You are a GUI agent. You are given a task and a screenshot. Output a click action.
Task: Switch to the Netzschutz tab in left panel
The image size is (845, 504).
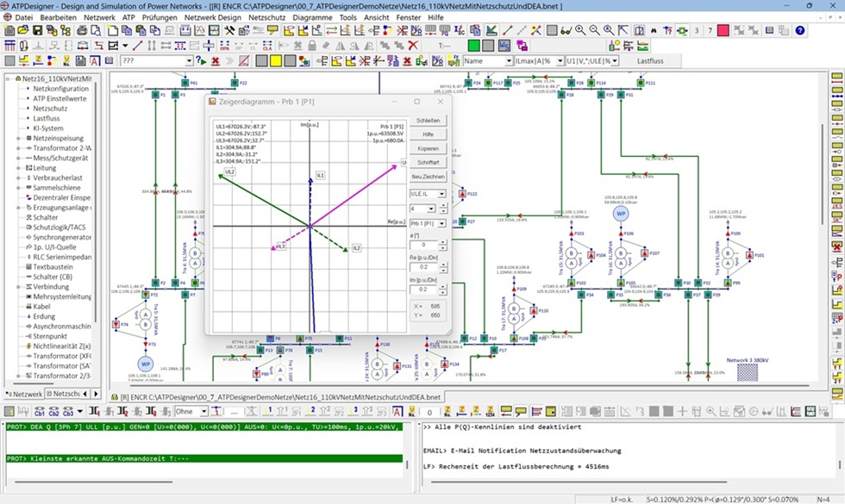[66, 394]
